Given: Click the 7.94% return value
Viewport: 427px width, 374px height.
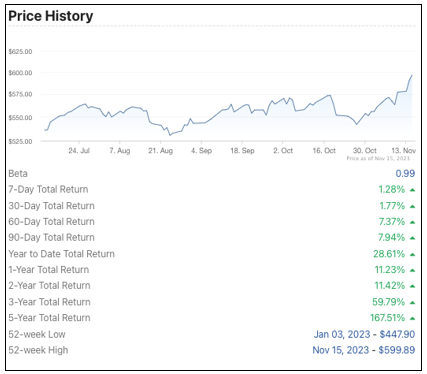Looking at the screenshot, I should [x=392, y=238].
